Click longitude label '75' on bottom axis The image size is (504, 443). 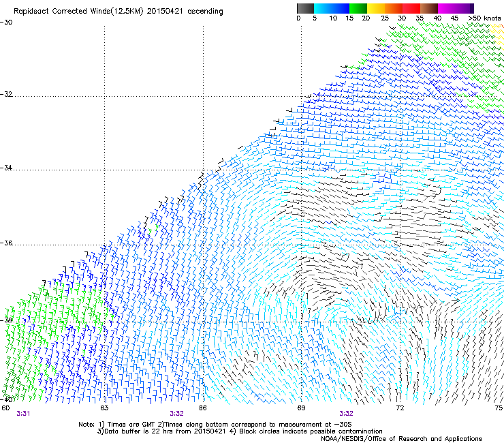[x=499, y=408]
